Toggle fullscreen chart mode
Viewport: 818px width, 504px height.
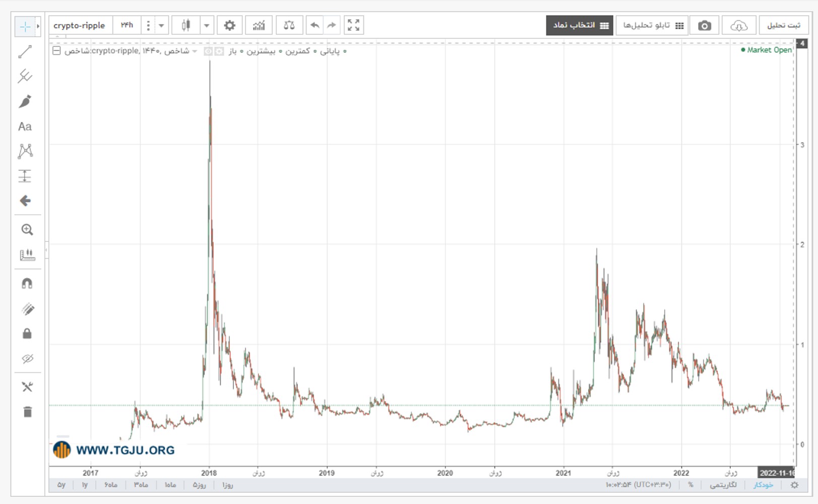[x=354, y=25]
